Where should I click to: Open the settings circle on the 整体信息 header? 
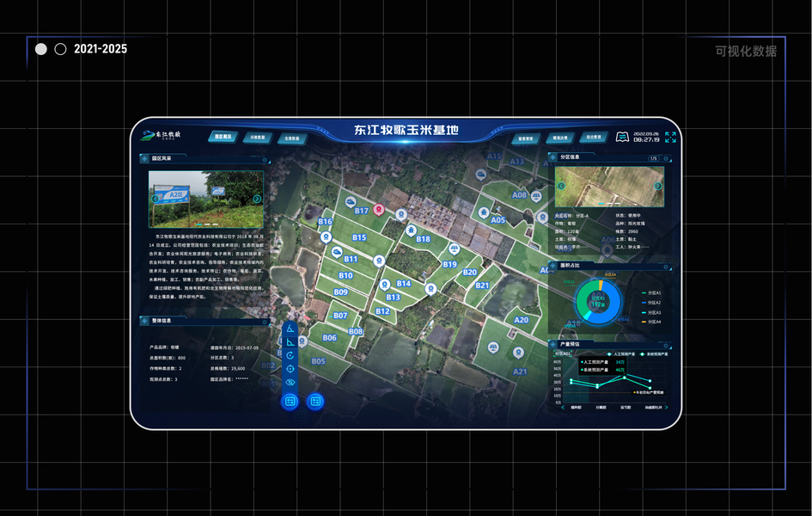(x=265, y=322)
